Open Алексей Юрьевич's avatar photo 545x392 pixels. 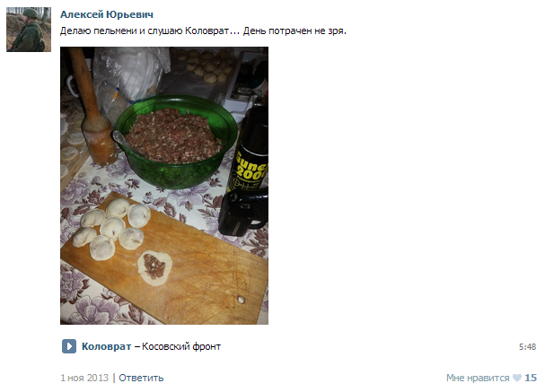[x=29, y=30]
